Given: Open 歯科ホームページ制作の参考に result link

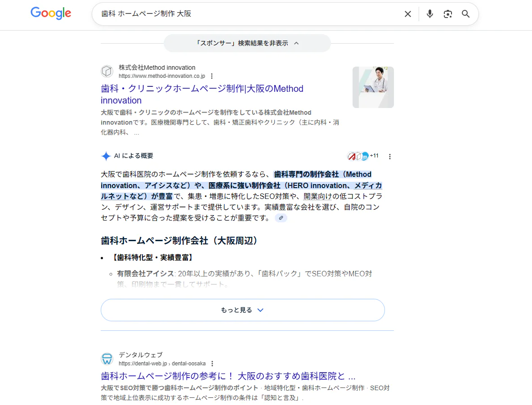Looking at the screenshot, I should pyautogui.click(x=228, y=376).
